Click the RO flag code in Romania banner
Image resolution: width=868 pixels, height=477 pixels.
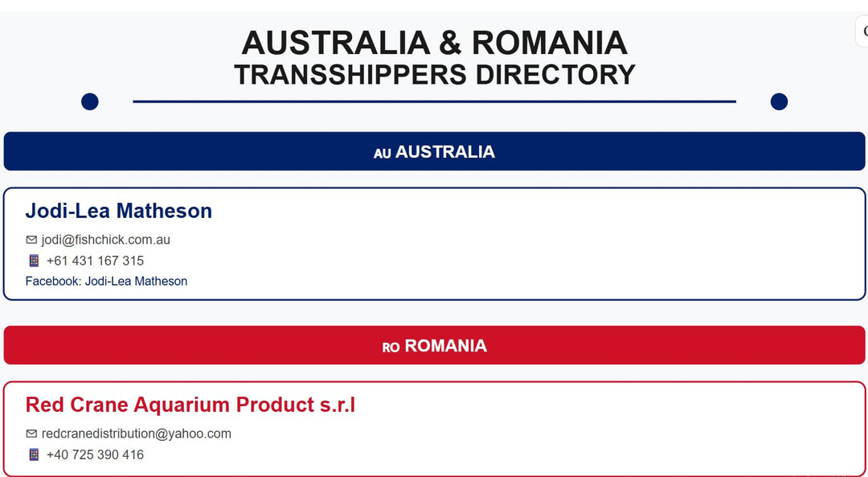coord(391,347)
